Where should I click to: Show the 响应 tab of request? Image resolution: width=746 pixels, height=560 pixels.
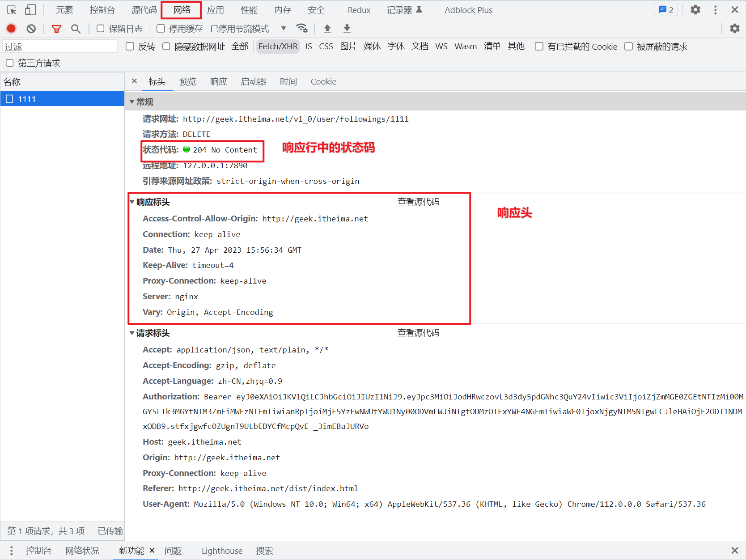point(219,81)
